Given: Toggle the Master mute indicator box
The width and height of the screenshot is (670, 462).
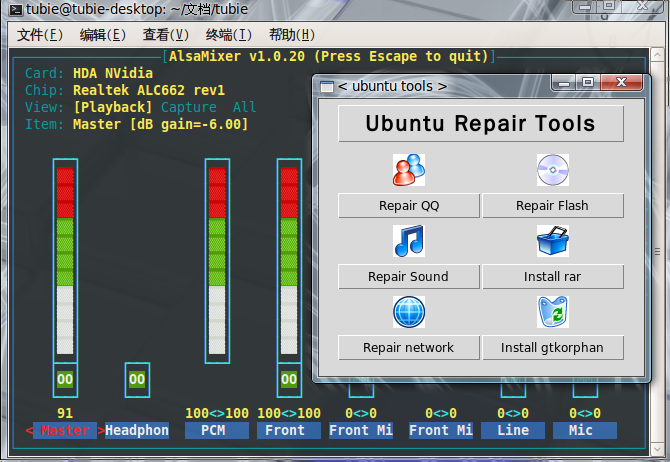Looking at the screenshot, I should pos(65,380).
